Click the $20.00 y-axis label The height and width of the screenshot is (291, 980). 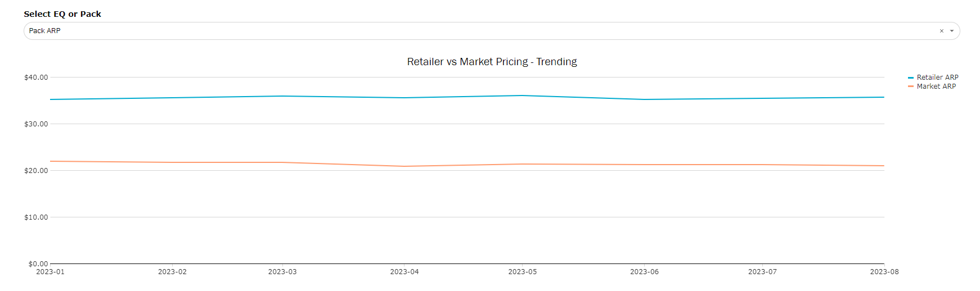[36, 171]
